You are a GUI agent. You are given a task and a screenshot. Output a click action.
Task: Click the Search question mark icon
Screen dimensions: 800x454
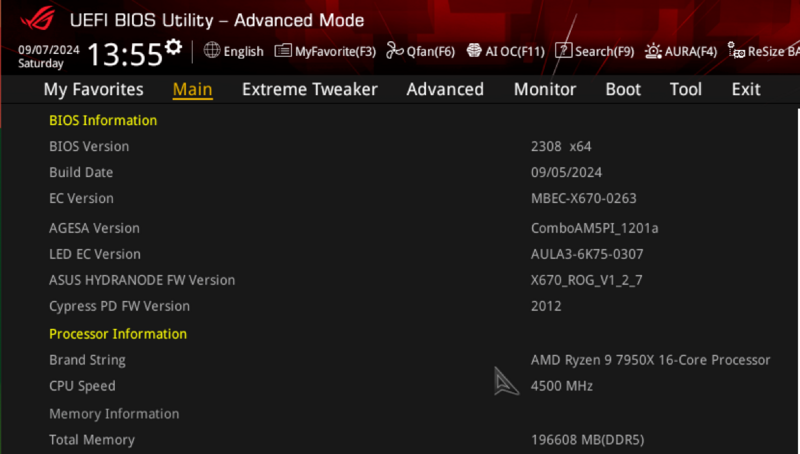(563, 51)
